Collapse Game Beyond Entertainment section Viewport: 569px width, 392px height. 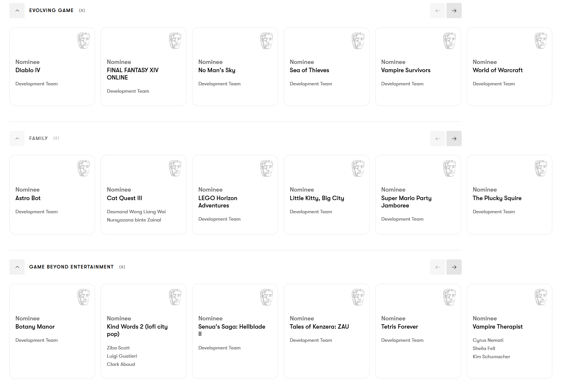click(x=17, y=267)
